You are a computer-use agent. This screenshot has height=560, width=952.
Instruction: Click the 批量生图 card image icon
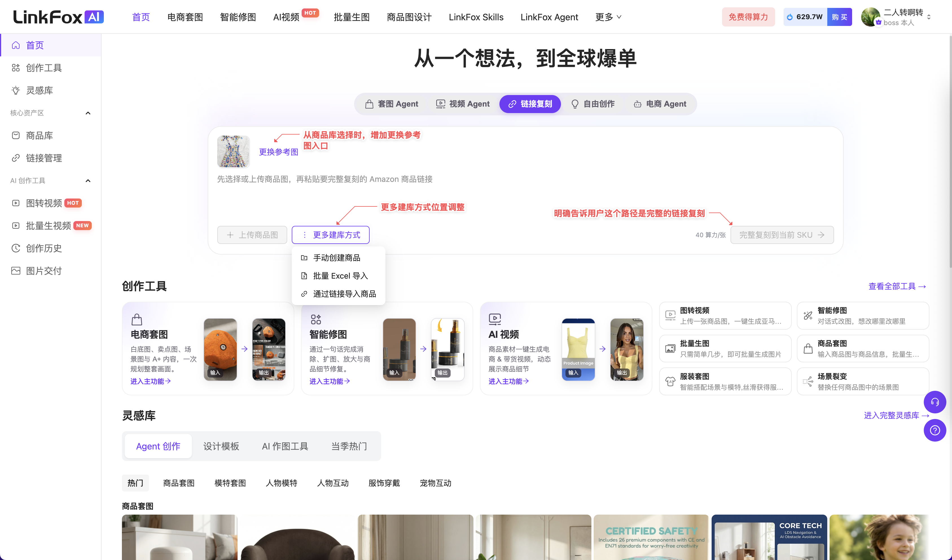pos(670,349)
